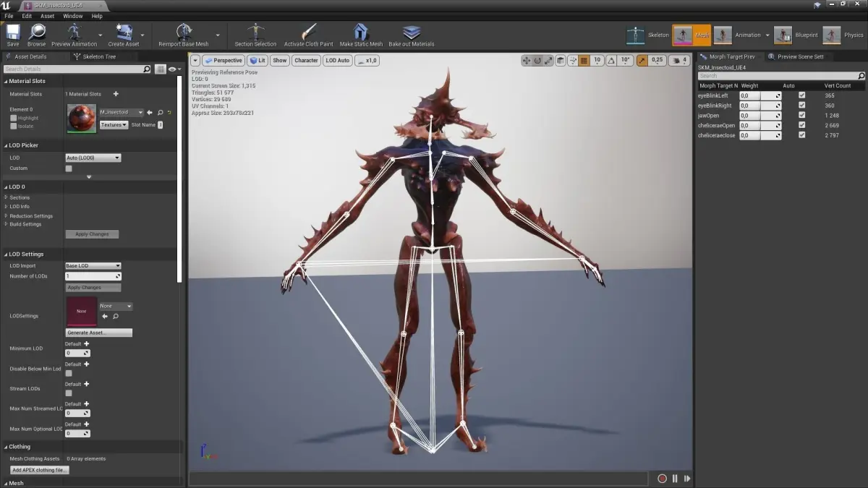Open the LOD Import Base LOD dropdown
This screenshot has height=488, width=868.
(93, 266)
